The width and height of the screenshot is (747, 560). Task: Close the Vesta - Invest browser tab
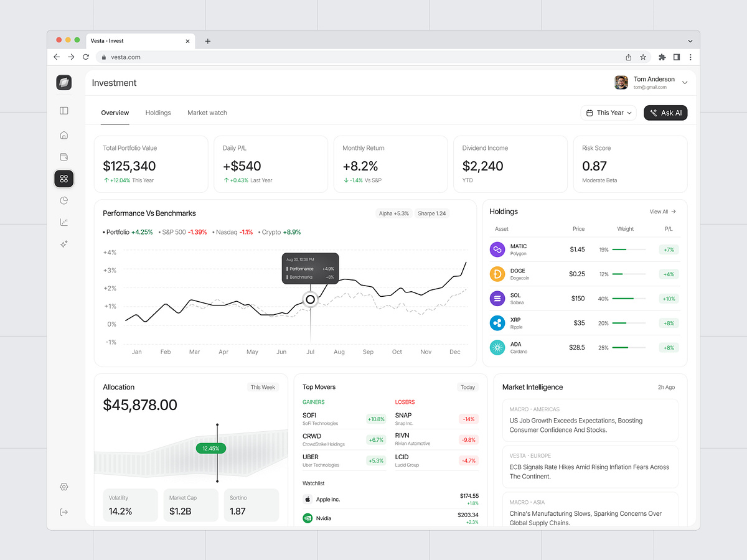[187, 41]
